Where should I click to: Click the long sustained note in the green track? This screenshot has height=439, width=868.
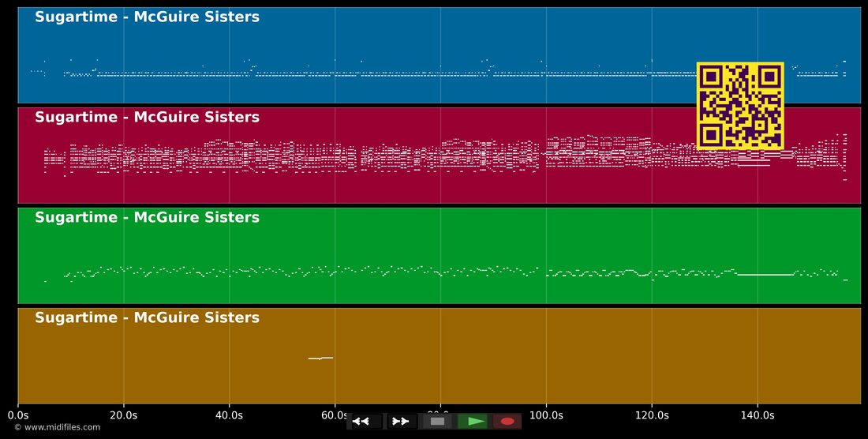pos(766,274)
